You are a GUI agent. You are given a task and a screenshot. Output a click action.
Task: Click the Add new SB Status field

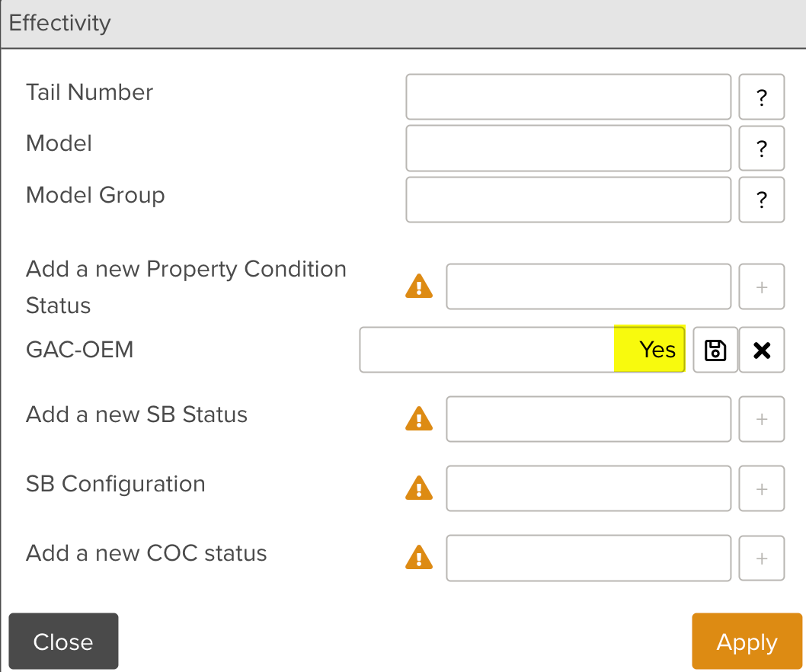coord(588,419)
